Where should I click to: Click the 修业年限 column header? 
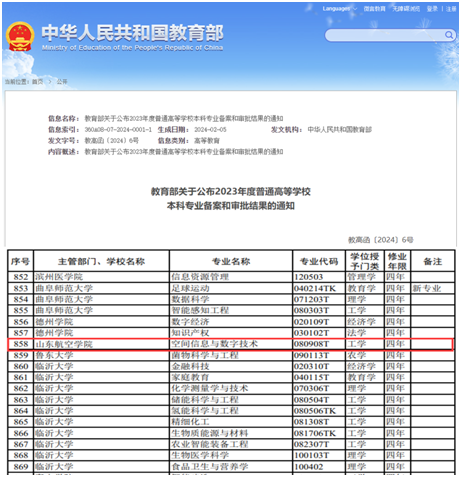397,261
